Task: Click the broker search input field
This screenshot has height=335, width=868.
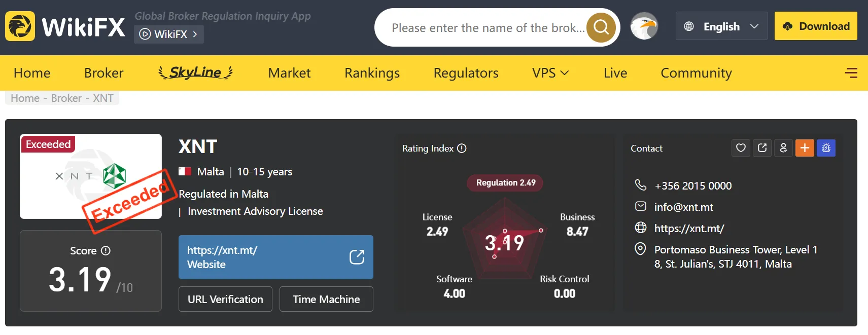Action: pos(487,27)
